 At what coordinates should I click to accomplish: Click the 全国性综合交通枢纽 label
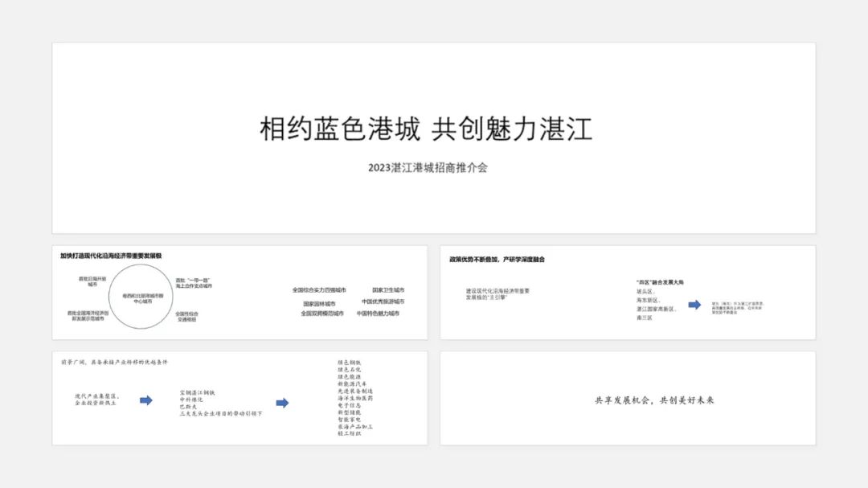[x=187, y=316]
